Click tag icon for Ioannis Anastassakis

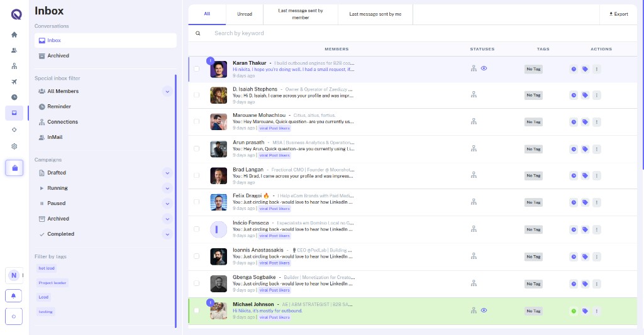586,256
